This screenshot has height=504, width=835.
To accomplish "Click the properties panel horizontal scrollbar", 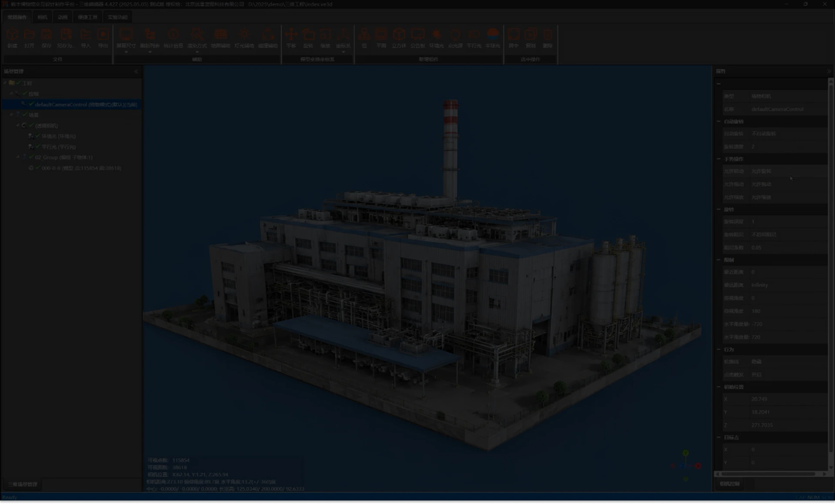I will (769, 474).
